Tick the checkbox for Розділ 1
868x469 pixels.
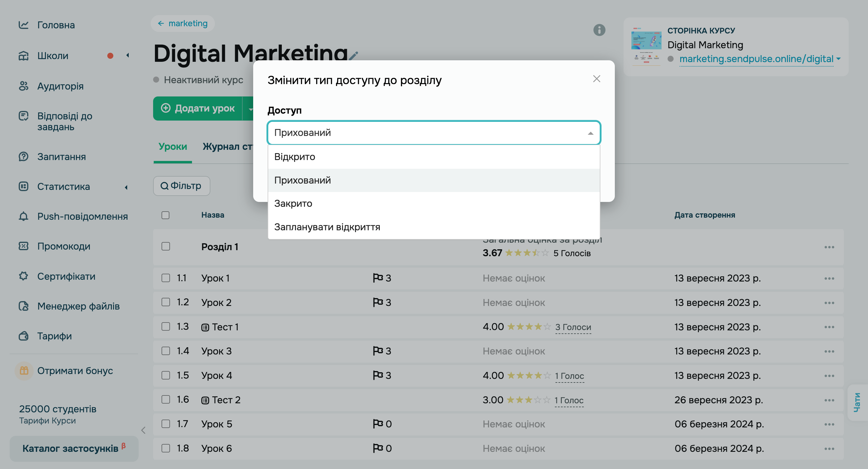coord(165,246)
